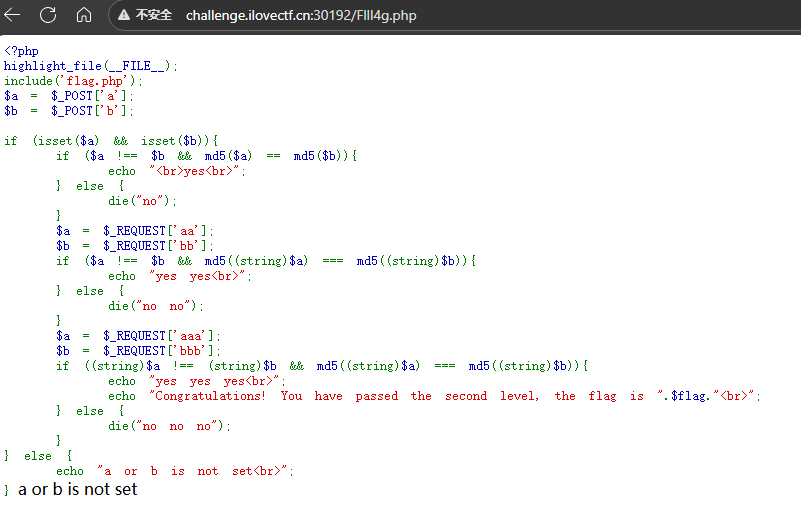Click the $a = $_REQUEST['aaa'] line

pos(138,336)
